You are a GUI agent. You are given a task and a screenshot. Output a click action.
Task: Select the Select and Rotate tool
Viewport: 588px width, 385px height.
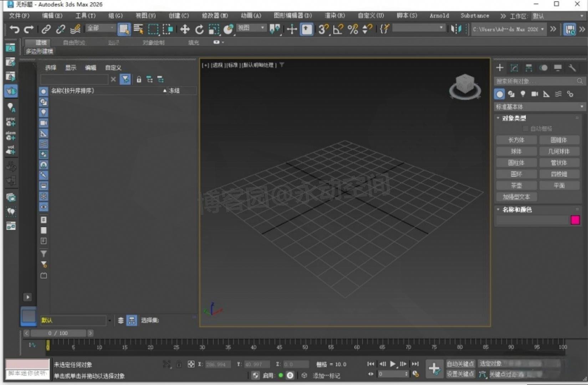[x=199, y=29]
